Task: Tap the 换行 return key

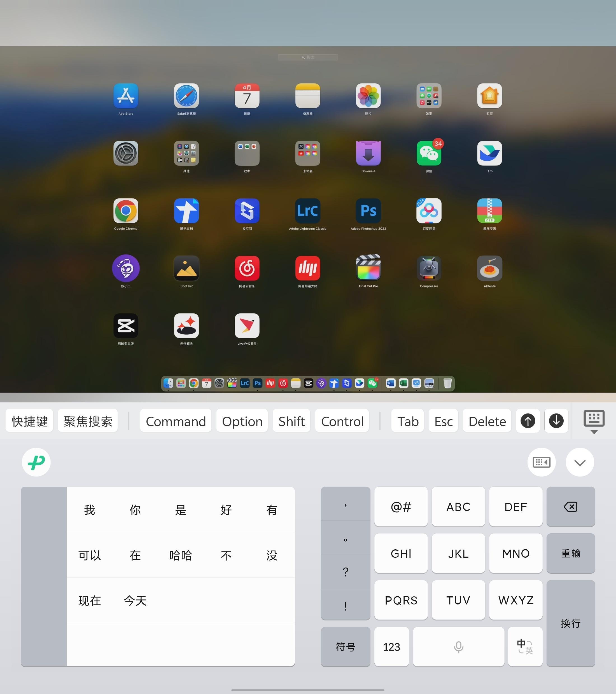Action: click(x=570, y=623)
